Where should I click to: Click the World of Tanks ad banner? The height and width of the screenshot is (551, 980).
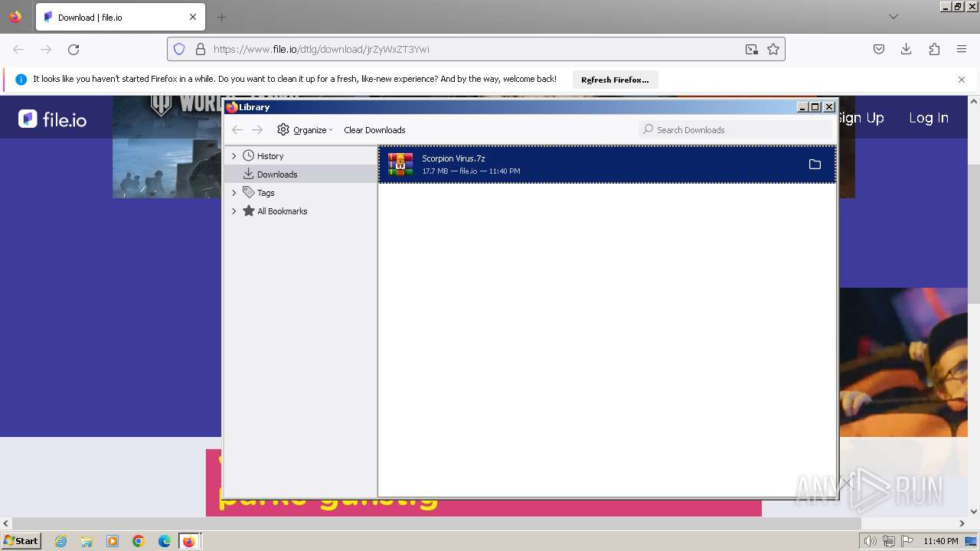[168, 147]
